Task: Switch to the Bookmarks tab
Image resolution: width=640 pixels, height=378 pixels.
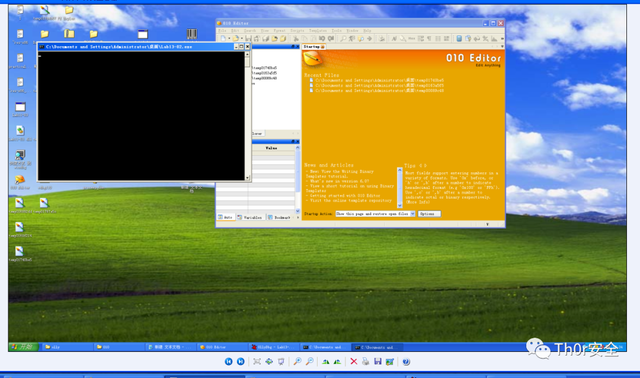Action: coord(280,217)
